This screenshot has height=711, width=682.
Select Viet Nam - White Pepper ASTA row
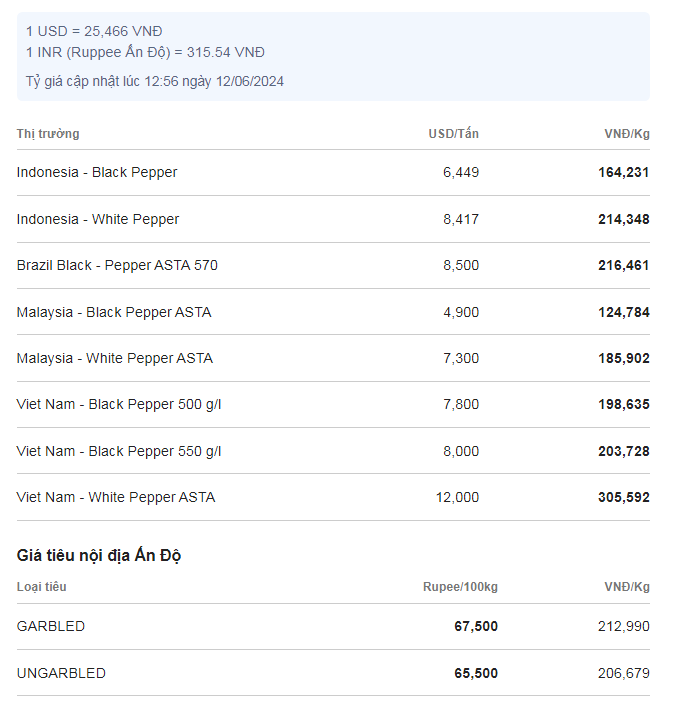pos(333,497)
